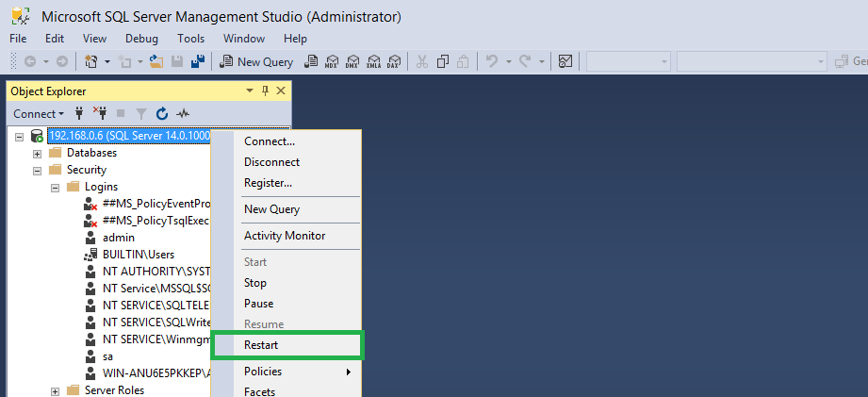
Task: Open the Activity Monitor toolbar icon
Action: coord(565,61)
